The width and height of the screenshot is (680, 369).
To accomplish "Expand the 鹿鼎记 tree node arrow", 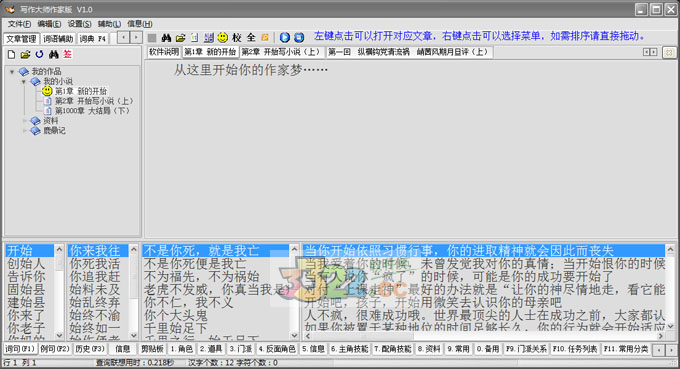I will click(24, 131).
